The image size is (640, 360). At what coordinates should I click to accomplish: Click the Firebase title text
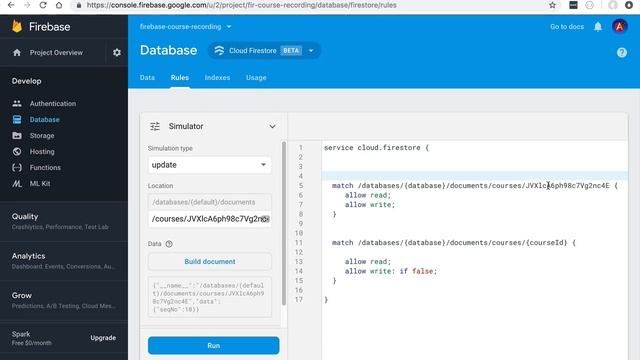point(49,27)
